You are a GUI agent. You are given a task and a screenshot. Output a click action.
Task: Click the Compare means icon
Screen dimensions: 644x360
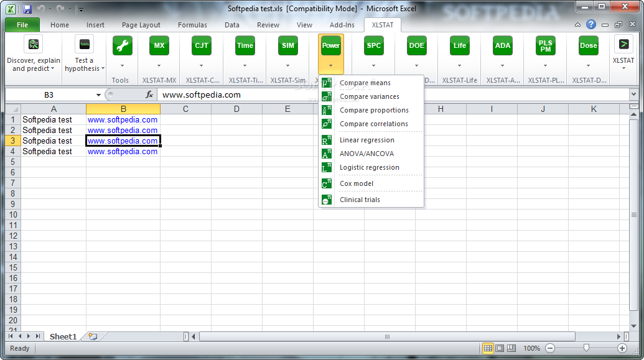click(x=327, y=83)
